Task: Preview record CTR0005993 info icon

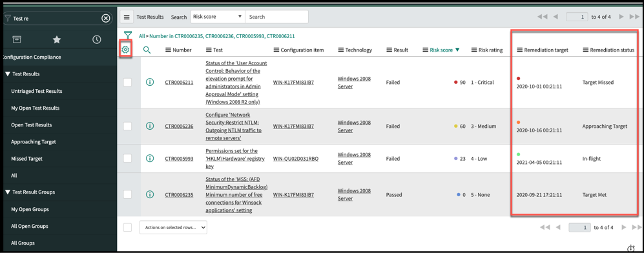Action: pos(150,158)
